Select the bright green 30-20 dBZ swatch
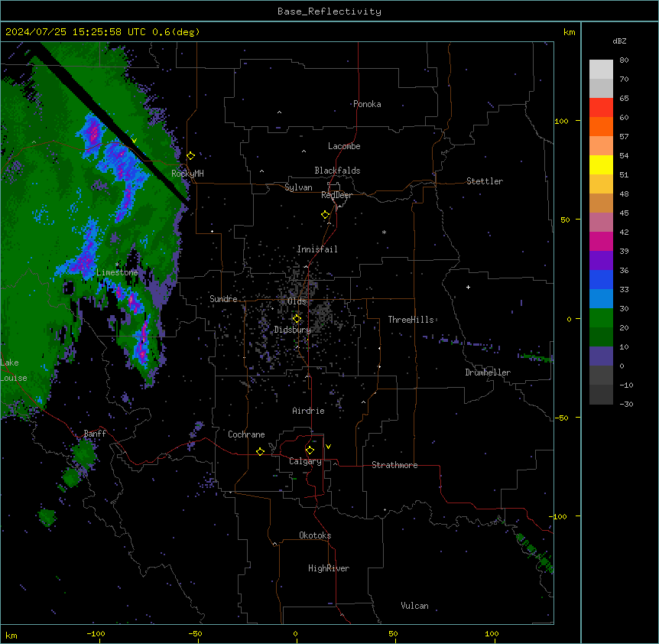The image size is (659, 644). pos(601,318)
